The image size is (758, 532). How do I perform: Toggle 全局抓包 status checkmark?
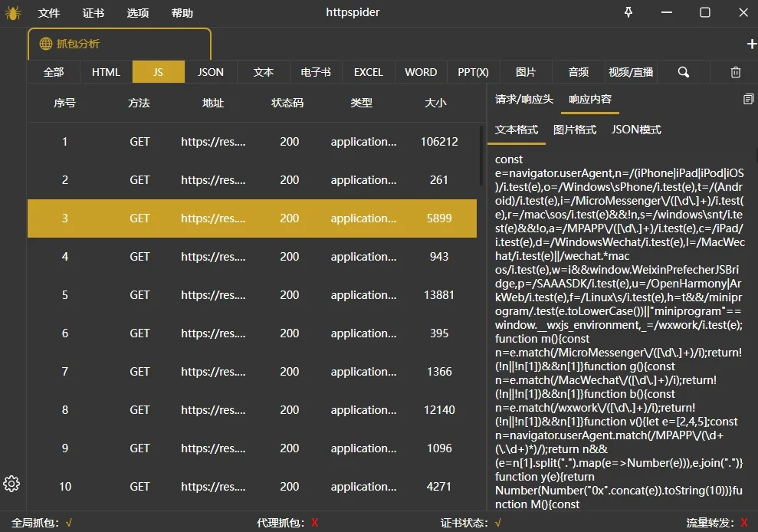(69, 523)
